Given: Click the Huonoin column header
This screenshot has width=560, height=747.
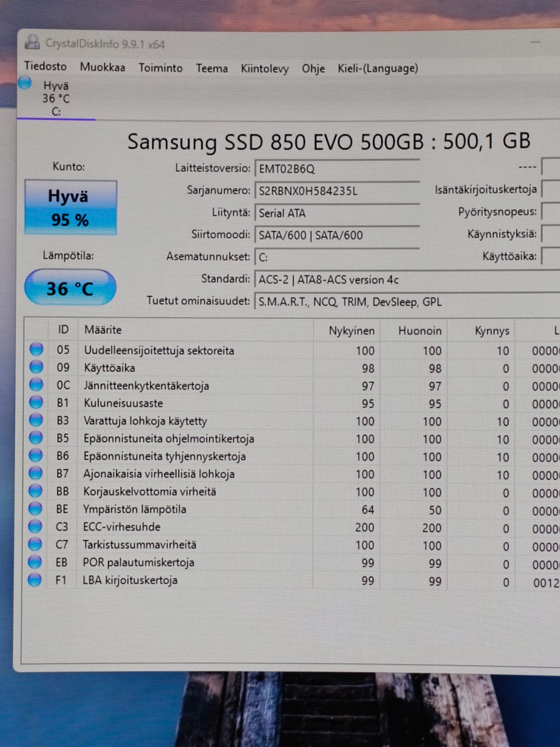Looking at the screenshot, I should tap(414, 331).
